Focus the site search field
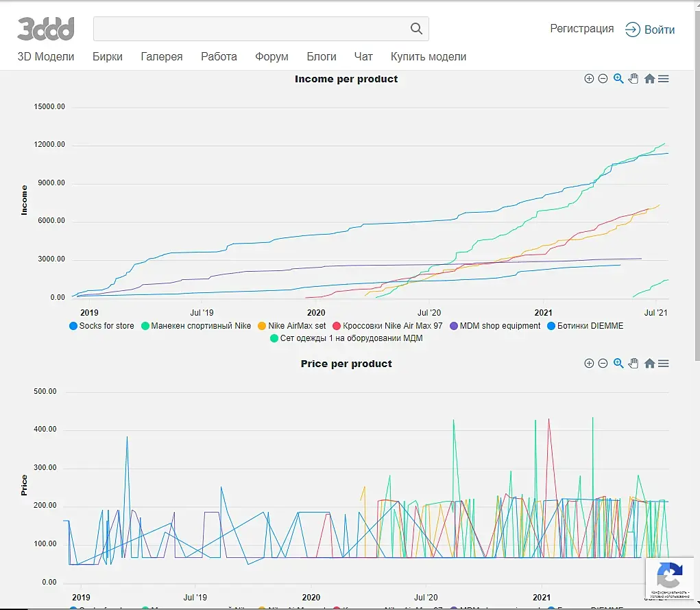This screenshot has height=610, width=700. point(261,29)
